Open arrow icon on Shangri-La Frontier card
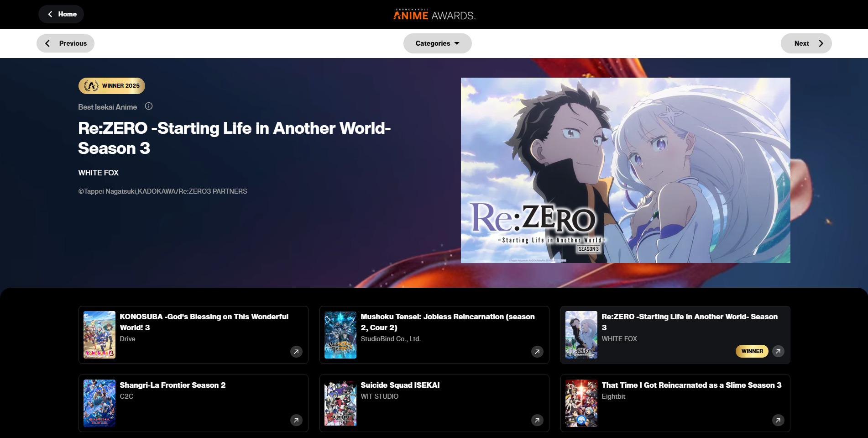 tap(296, 420)
